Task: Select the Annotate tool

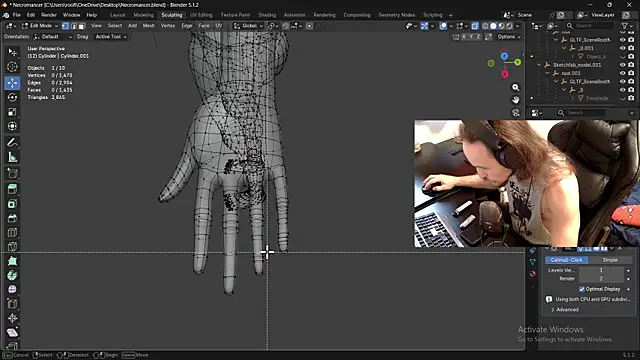Action: [12, 142]
